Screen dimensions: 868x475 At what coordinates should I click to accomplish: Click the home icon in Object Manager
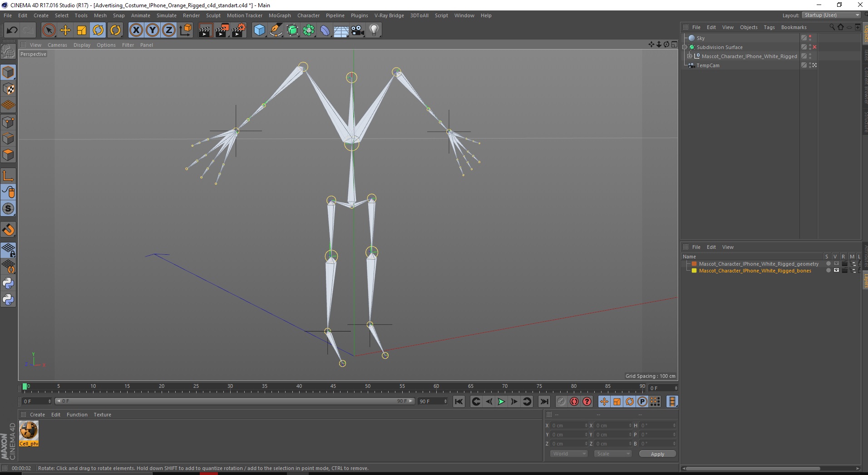(840, 27)
